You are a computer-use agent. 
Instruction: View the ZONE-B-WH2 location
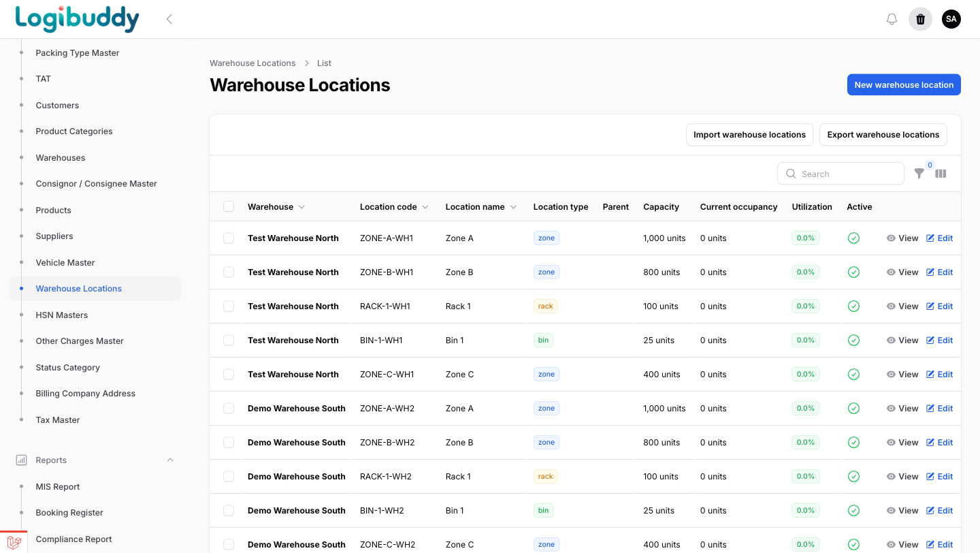(902, 443)
